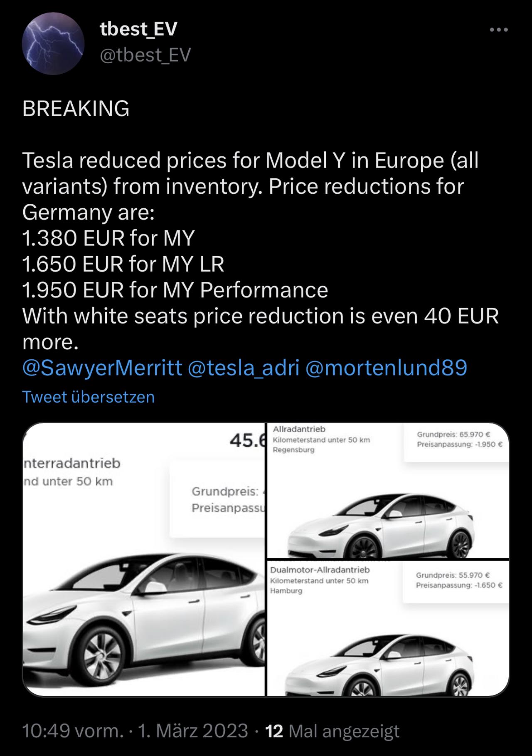Click the 1. März 2023 date
This screenshot has height=756, width=532.
tap(193, 731)
